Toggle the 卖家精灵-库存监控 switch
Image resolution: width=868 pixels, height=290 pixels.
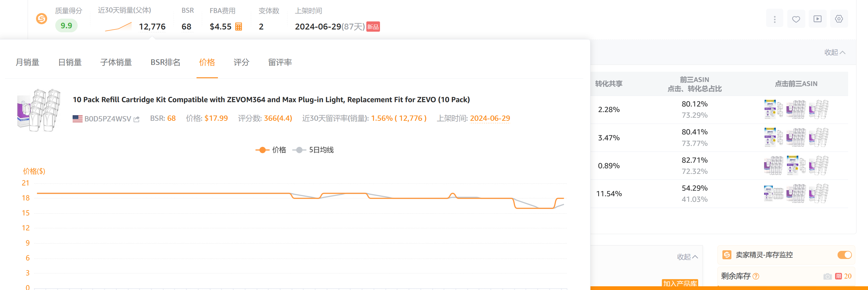click(x=844, y=255)
